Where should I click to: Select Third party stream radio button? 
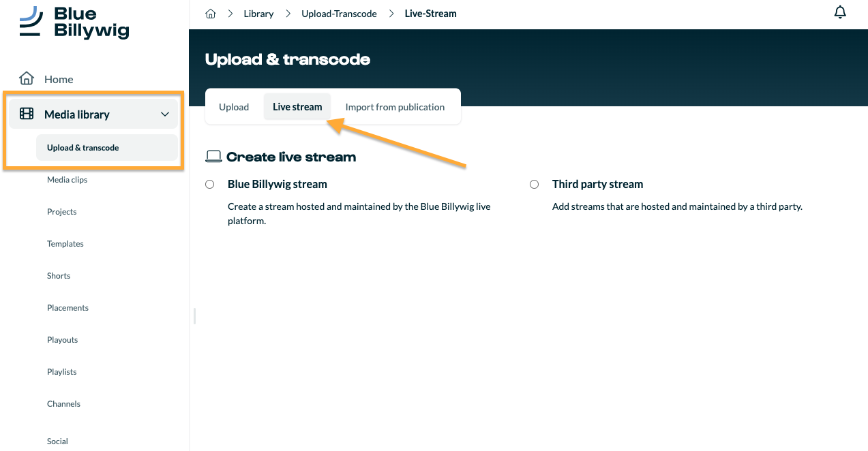click(x=535, y=185)
